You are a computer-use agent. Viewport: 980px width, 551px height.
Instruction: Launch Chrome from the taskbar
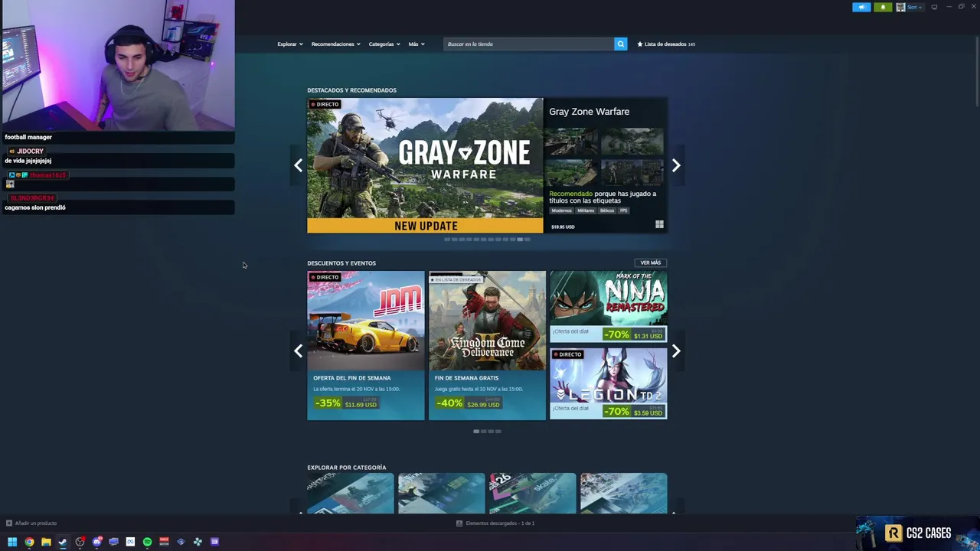(29, 542)
